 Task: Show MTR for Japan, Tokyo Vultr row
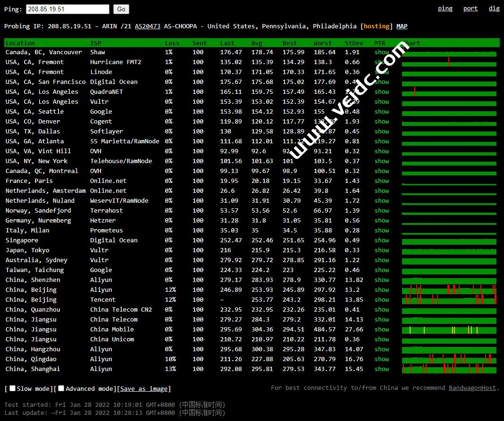382,250
